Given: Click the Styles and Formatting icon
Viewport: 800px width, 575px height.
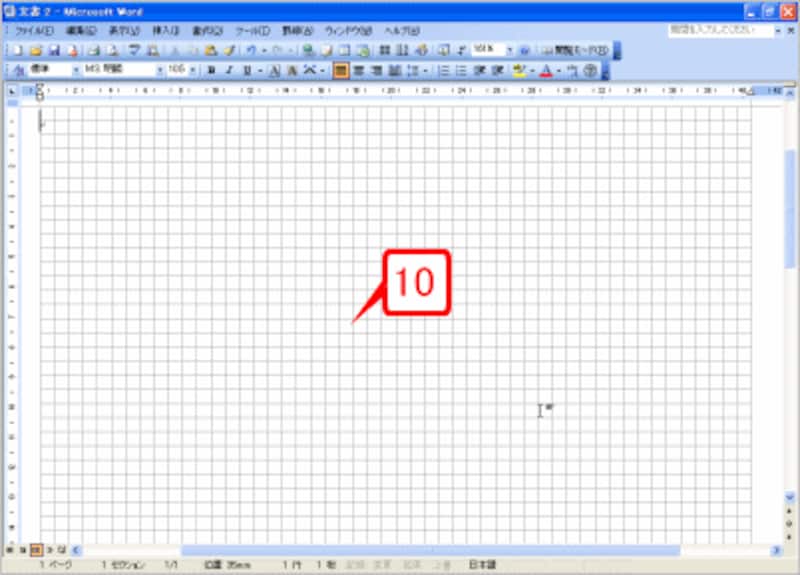Looking at the screenshot, I should [17, 71].
